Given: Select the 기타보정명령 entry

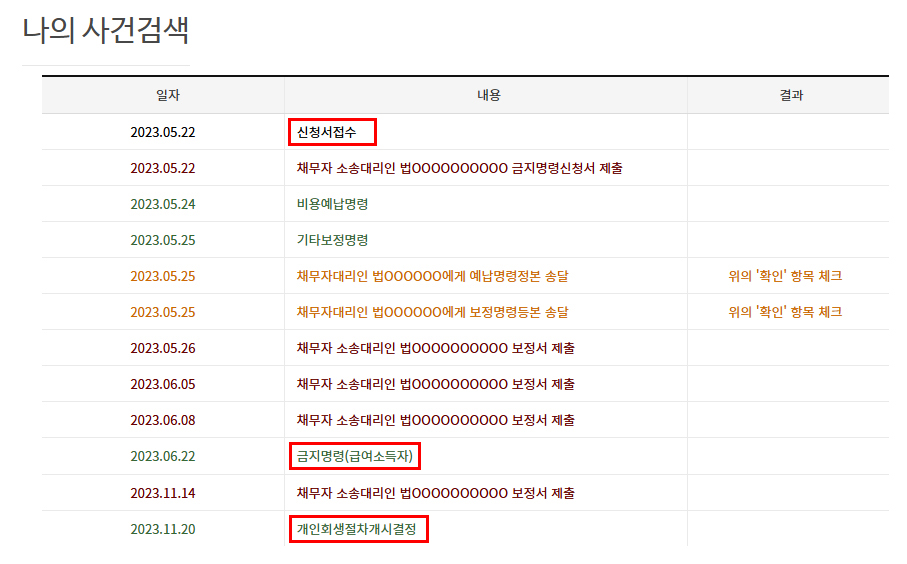Looking at the screenshot, I should click(332, 240).
